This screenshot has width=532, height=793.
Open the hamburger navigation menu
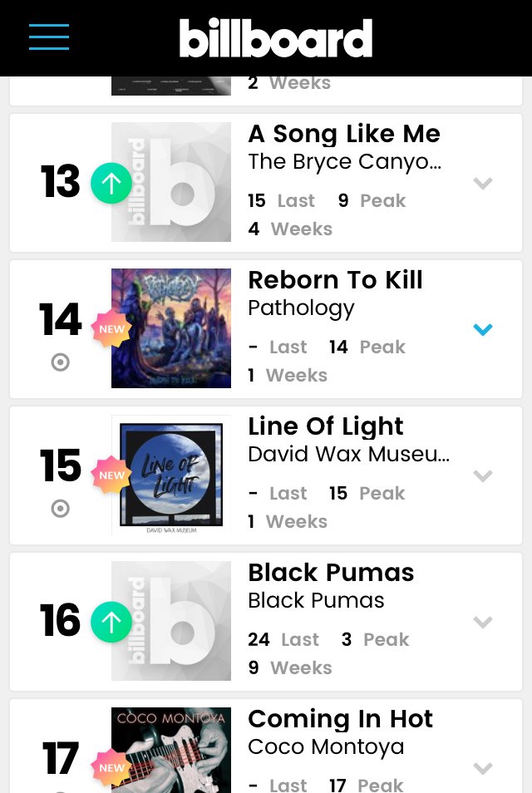(49, 37)
